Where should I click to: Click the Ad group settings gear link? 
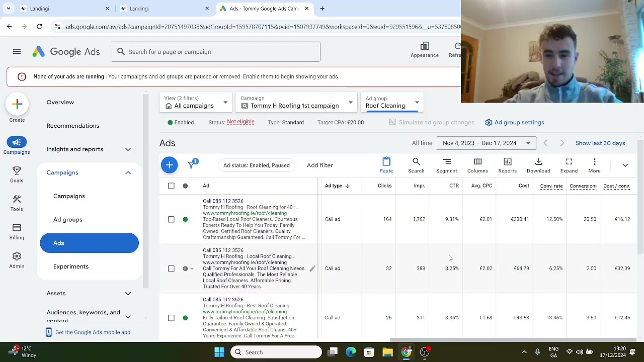(x=514, y=122)
